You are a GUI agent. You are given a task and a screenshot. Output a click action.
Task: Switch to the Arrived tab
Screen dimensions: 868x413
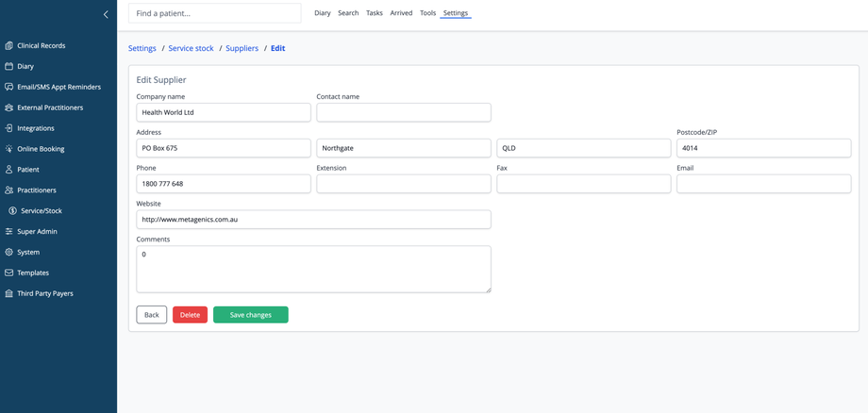tap(401, 13)
